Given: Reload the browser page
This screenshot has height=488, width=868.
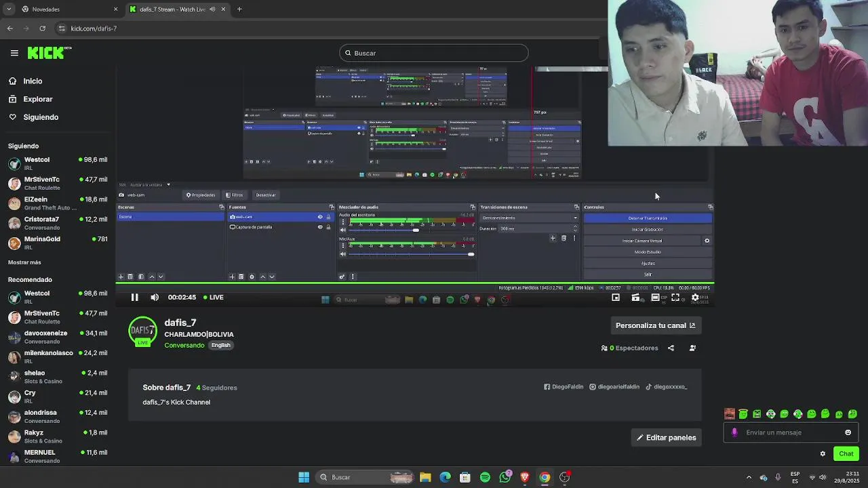Looking at the screenshot, I should tap(43, 28).
